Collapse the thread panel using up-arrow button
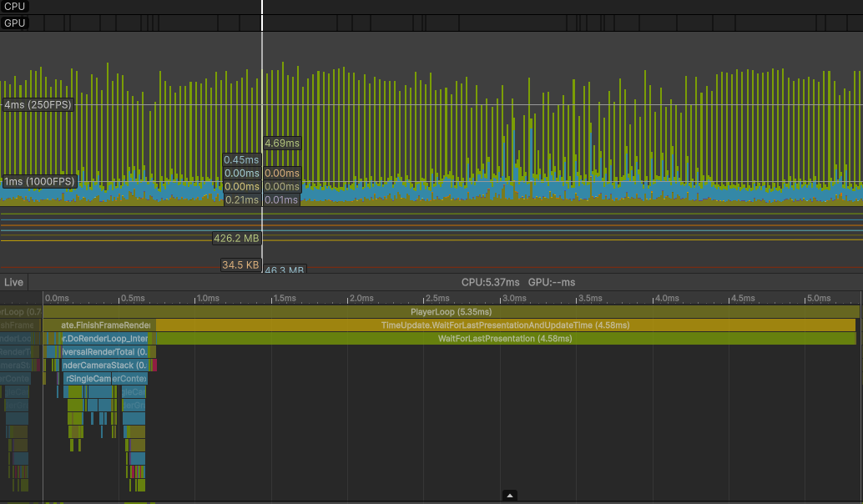This screenshot has height=504, width=863. (510, 496)
